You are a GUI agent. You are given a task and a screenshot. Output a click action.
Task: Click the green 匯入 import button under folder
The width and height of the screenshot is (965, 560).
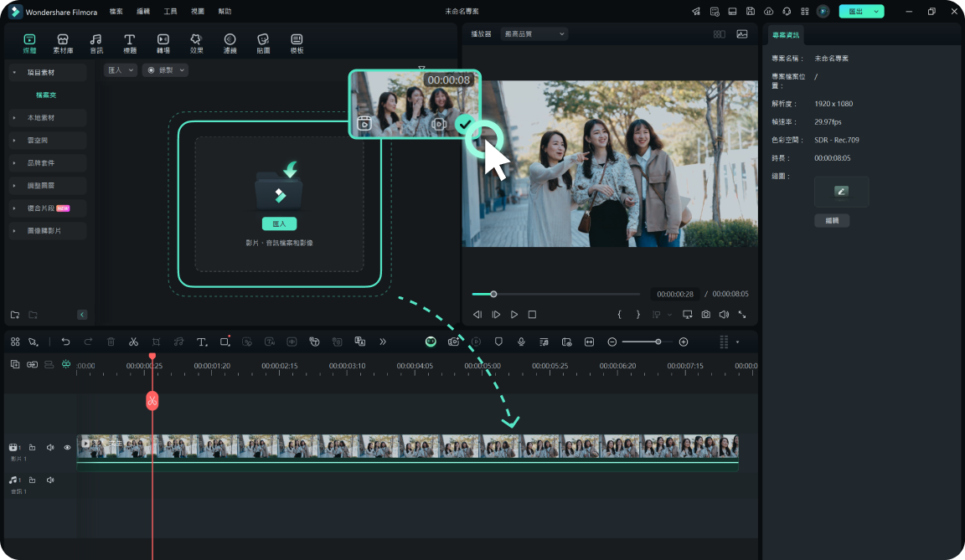point(279,224)
